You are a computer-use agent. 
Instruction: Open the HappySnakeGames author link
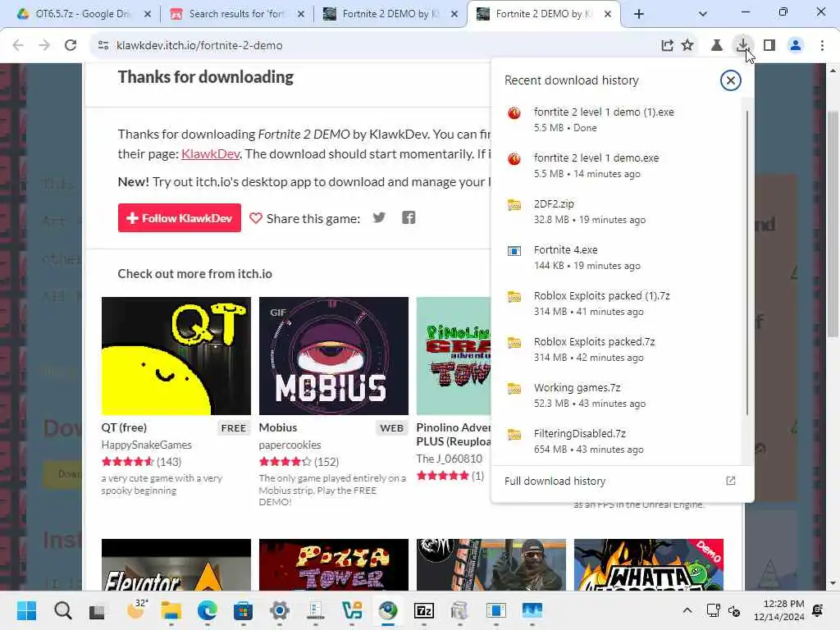[x=146, y=445]
